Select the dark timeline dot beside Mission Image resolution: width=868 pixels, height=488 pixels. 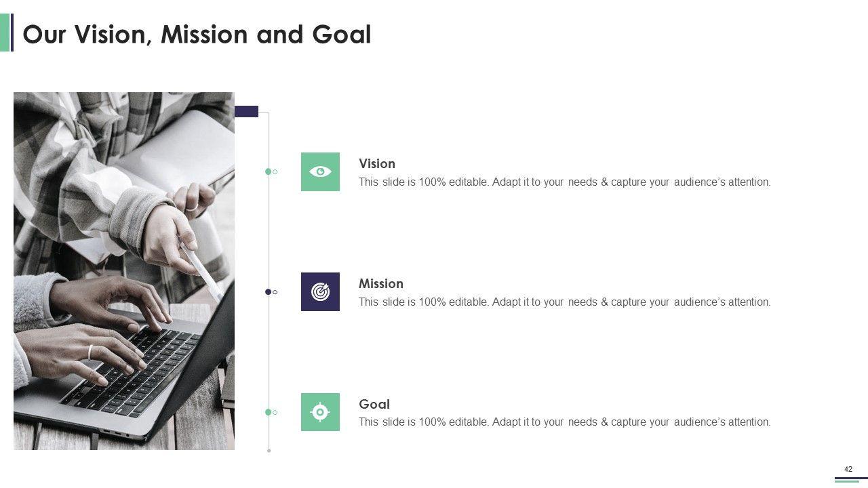coord(269,291)
